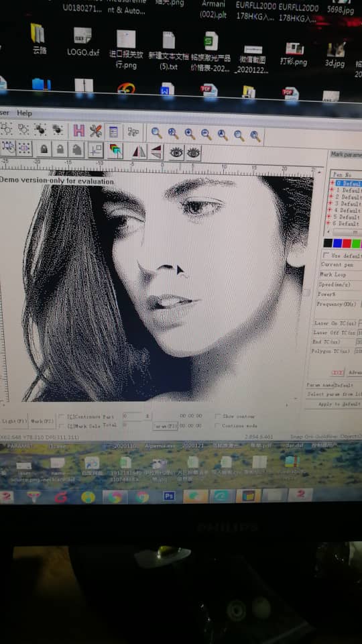Screen dimensions: 362x644
Task: Click the param(F3) button
Action: click(x=165, y=427)
